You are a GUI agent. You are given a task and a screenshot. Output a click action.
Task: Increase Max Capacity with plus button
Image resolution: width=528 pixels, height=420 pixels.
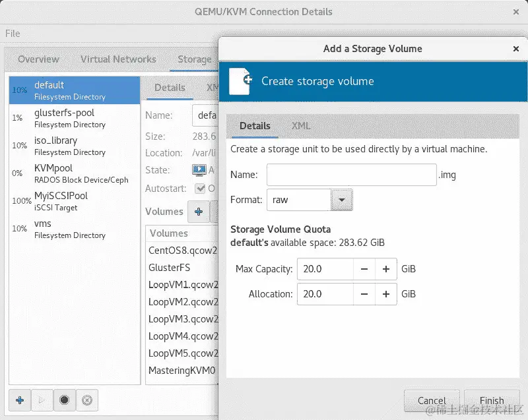click(386, 269)
